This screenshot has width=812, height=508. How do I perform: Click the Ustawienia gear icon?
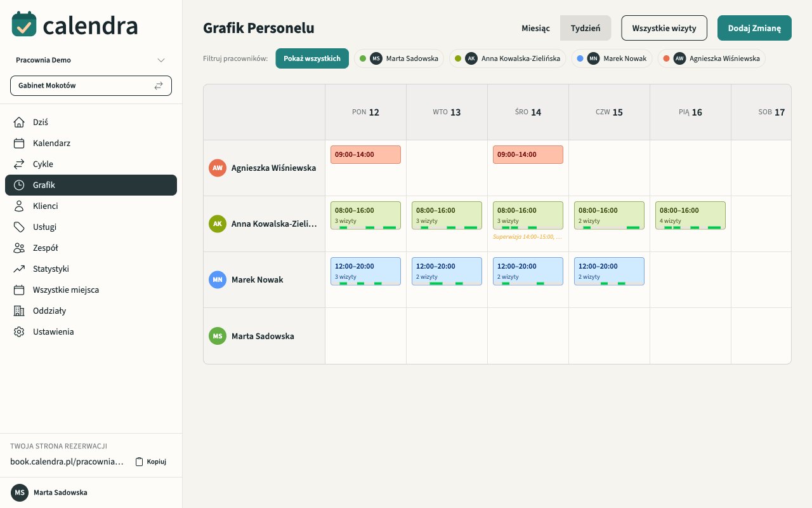19,331
